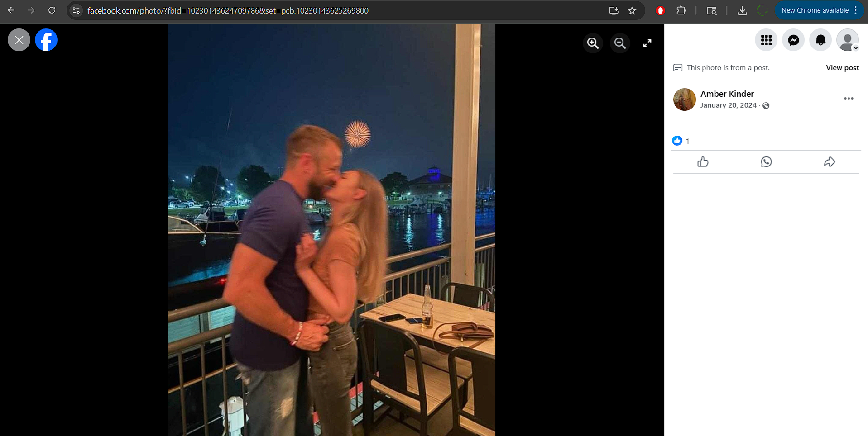Open the notifications bell
The image size is (868, 436).
pos(820,40)
